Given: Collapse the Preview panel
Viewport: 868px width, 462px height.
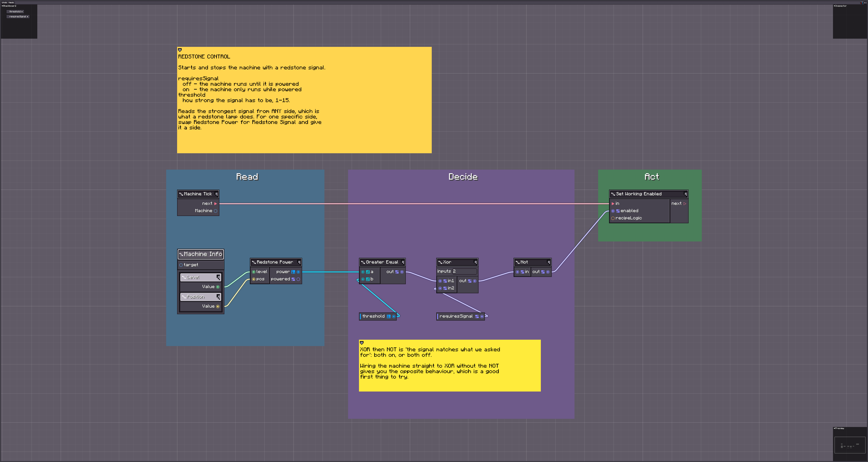Looking at the screenshot, I should point(834,428).
